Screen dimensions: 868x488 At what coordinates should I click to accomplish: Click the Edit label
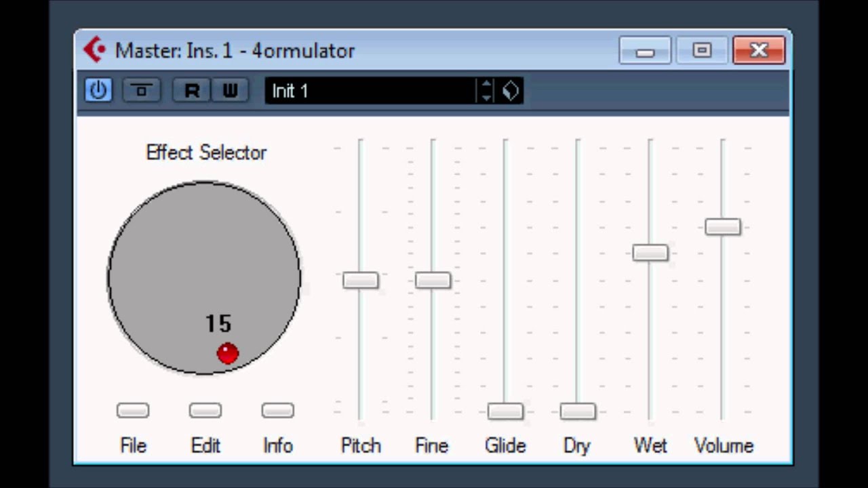pyautogui.click(x=205, y=445)
